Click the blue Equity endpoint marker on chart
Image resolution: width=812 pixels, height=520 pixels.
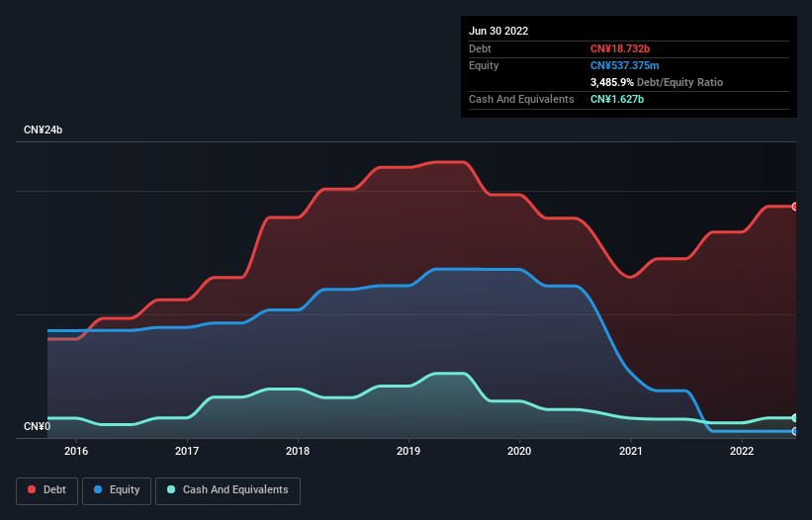click(x=795, y=431)
